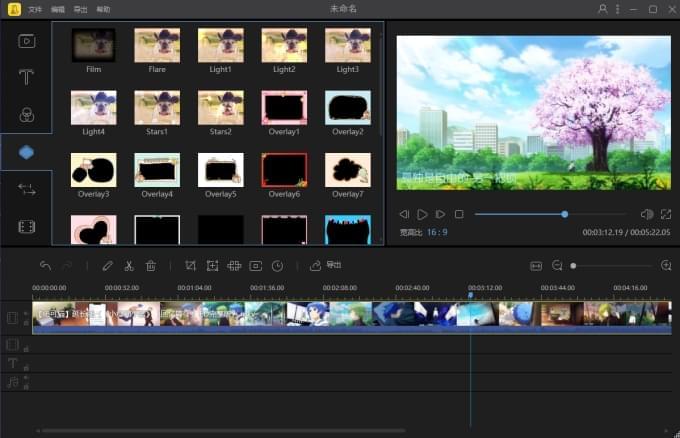Select the Light2 overlay thumbnail
Viewport: 680px width, 438px height.
(x=284, y=45)
